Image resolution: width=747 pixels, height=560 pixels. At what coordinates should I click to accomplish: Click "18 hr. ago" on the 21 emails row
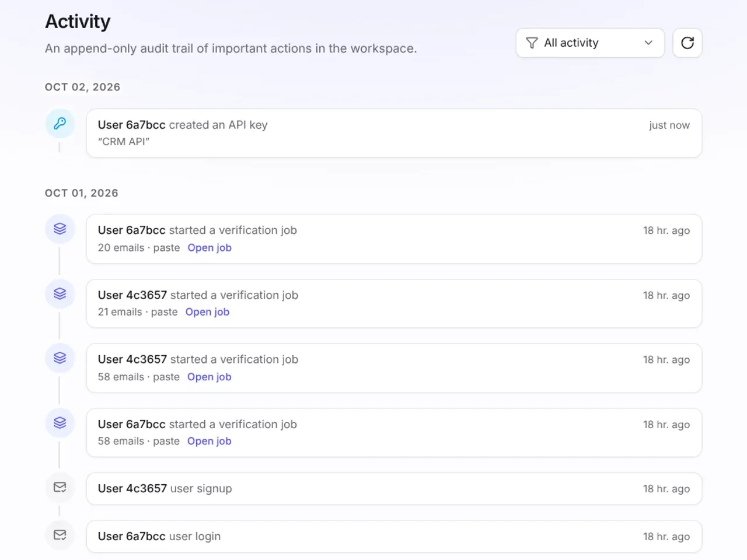tap(666, 295)
